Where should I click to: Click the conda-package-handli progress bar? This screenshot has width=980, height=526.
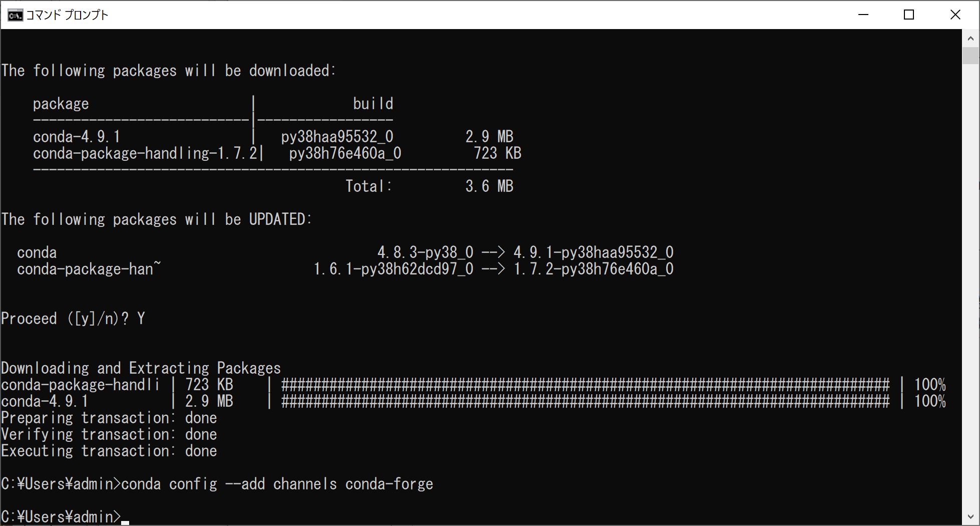pyautogui.click(x=586, y=385)
